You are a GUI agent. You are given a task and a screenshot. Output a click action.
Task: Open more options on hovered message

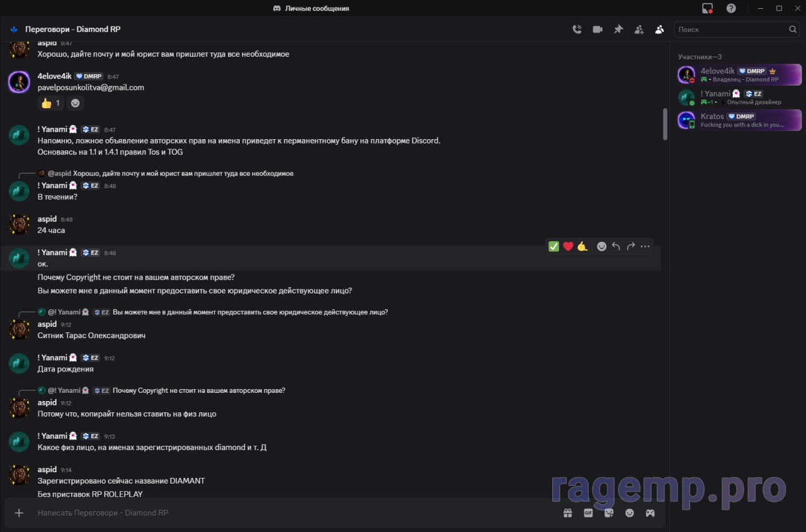[x=645, y=246]
